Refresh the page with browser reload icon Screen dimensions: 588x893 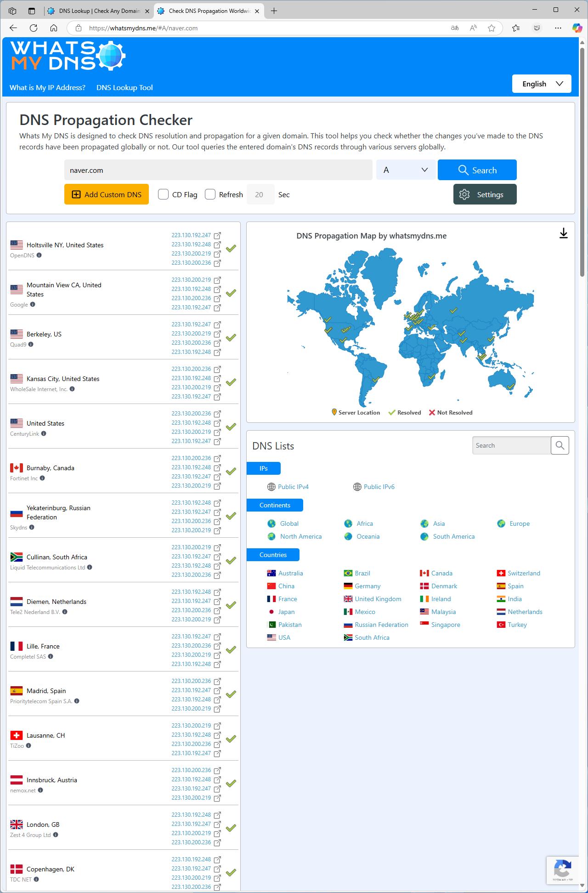[x=34, y=28]
